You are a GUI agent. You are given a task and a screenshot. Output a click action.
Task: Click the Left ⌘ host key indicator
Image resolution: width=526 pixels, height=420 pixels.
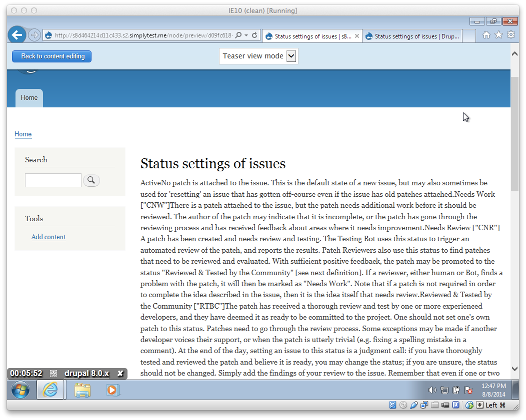pyautogui.click(x=495, y=405)
